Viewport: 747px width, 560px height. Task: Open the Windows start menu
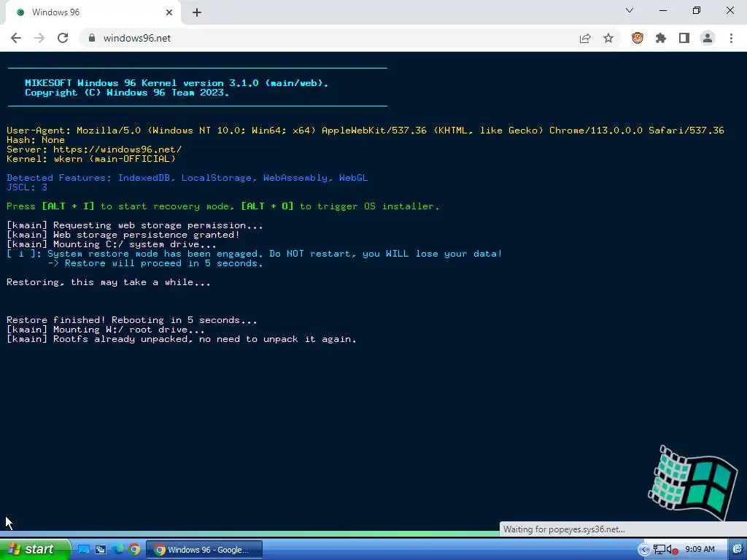point(34,549)
